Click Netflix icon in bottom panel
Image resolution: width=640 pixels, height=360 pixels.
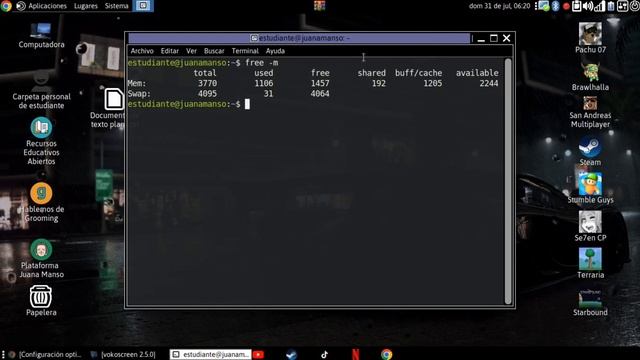point(356,354)
